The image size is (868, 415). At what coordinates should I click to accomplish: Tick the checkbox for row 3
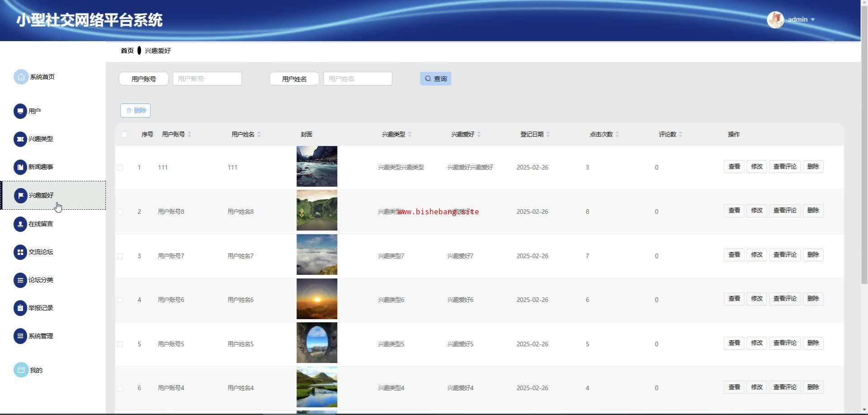[x=120, y=256]
